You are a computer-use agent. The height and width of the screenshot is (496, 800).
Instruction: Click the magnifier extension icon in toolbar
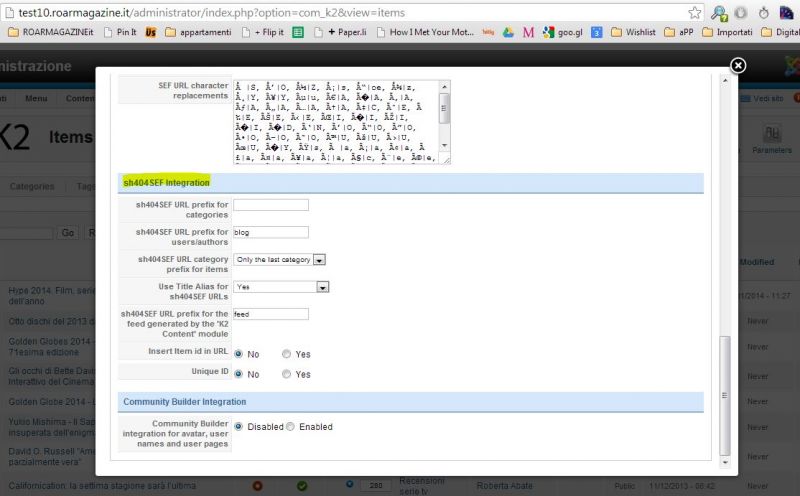(719, 13)
